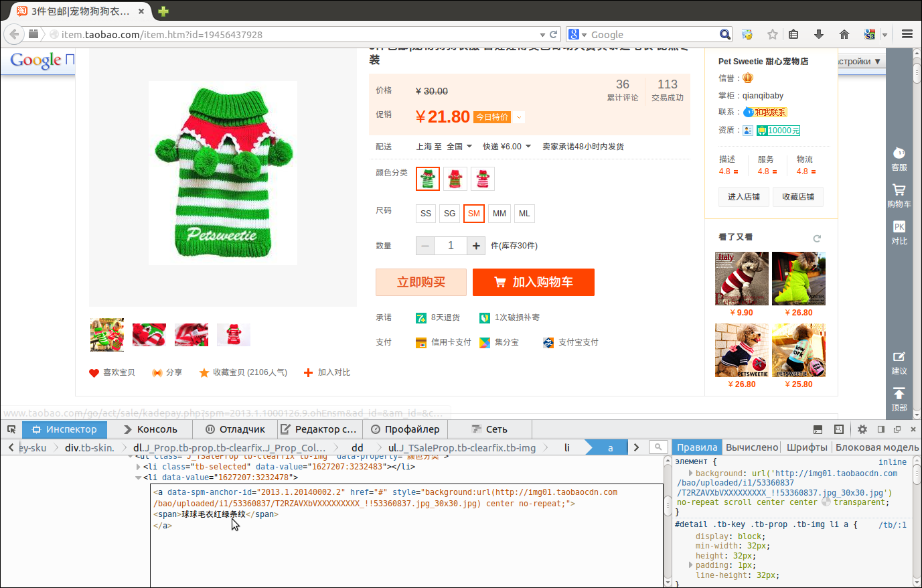Image resolution: width=922 pixels, height=588 pixels.
Task: Click the PK 对比 compare sidebar icon
Action: [x=899, y=232]
